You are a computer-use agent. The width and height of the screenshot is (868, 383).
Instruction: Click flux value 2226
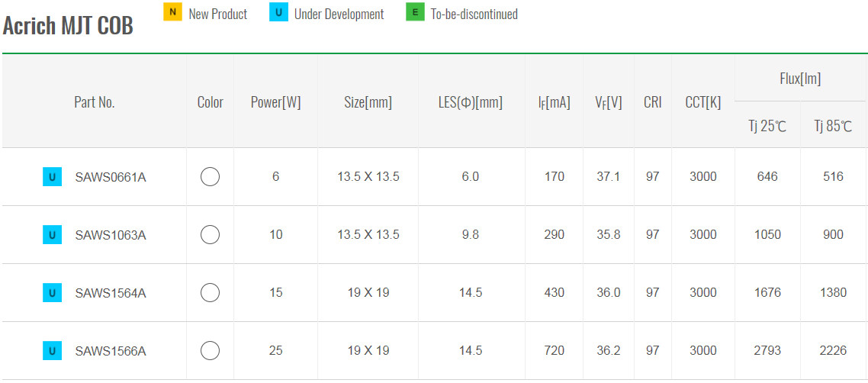pyautogui.click(x=833, y=351)
